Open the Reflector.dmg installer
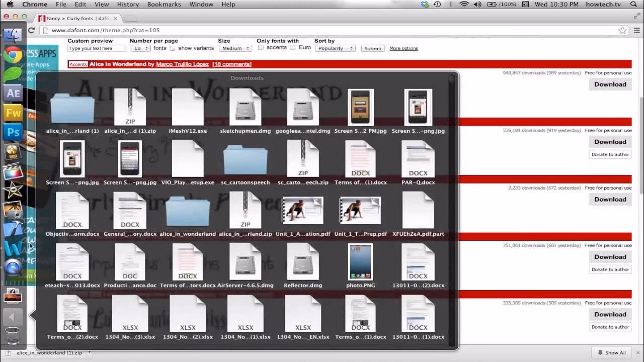 pyautogui.click(x=302, y=261)
